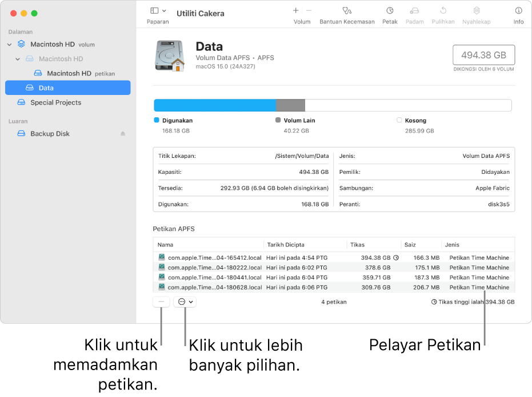Sort snapshots by Tikas column
The height and width of the screenshot is (397, 532).
coord(374,245)
